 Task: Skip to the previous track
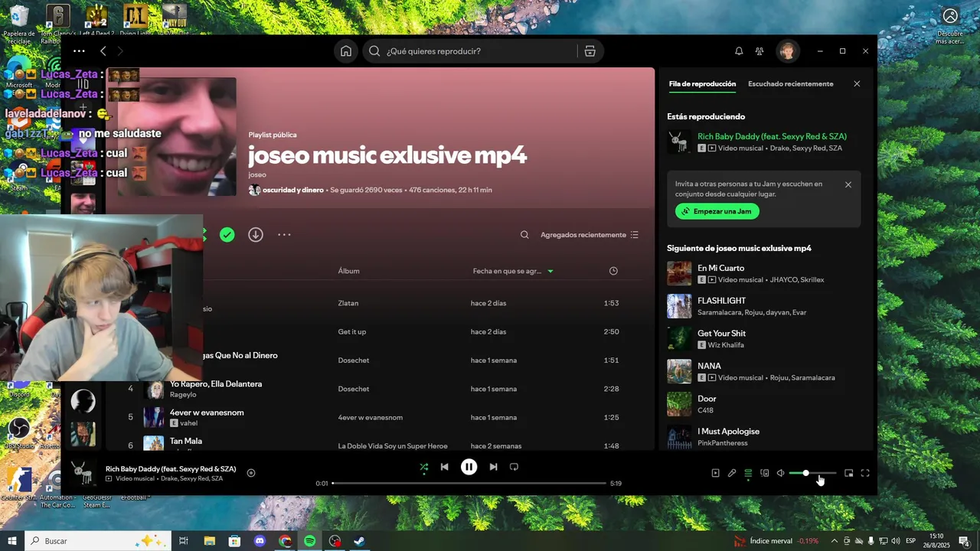[444, 467]
